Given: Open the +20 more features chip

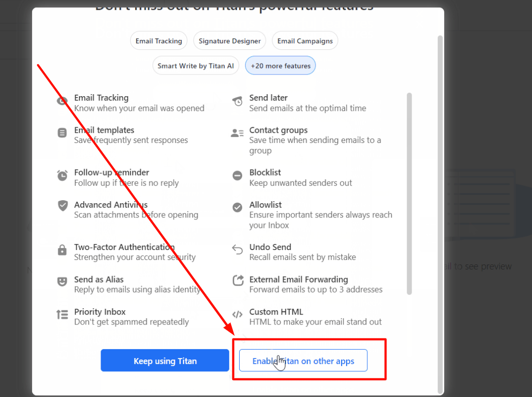Looking at the screenshot, I should (x=281, y=66).
